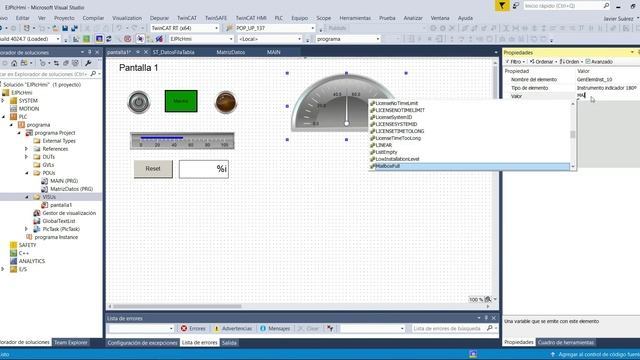
Task: Click the TwinCAT Activate Configuration icon
Action: pyautogui.click(x=76, y=39)
